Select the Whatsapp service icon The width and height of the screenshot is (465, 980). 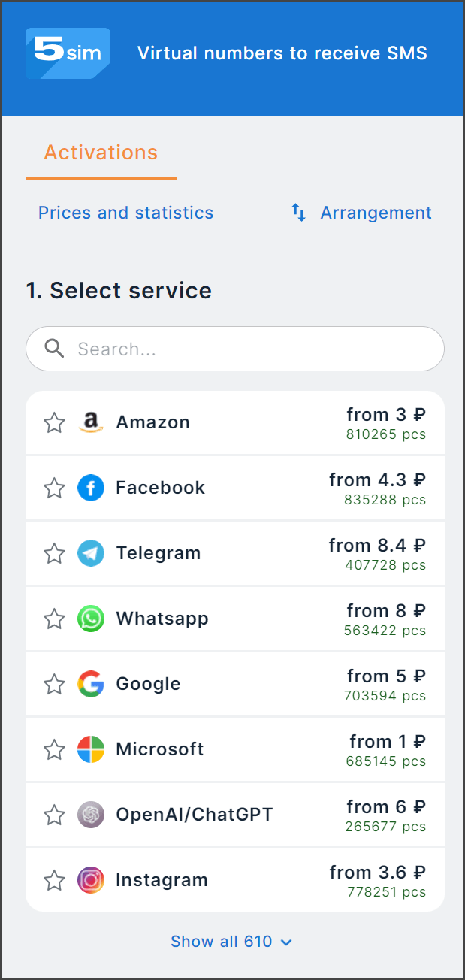pos(91,619)
